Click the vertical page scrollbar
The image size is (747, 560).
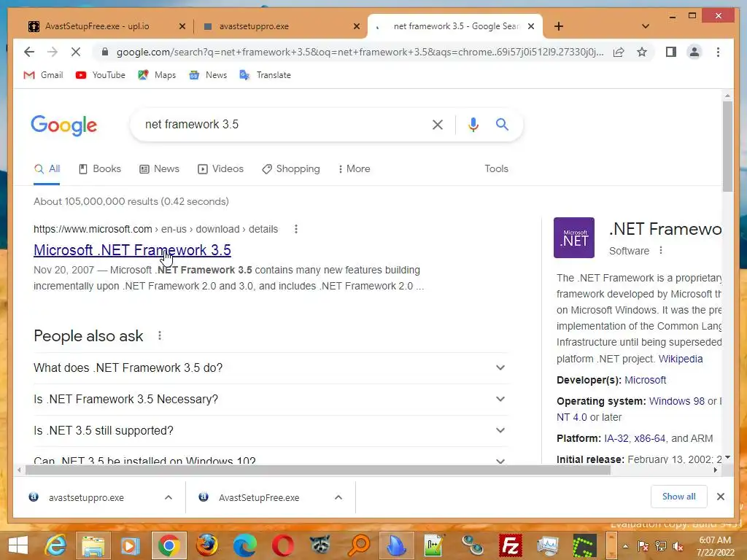point(727,147)
